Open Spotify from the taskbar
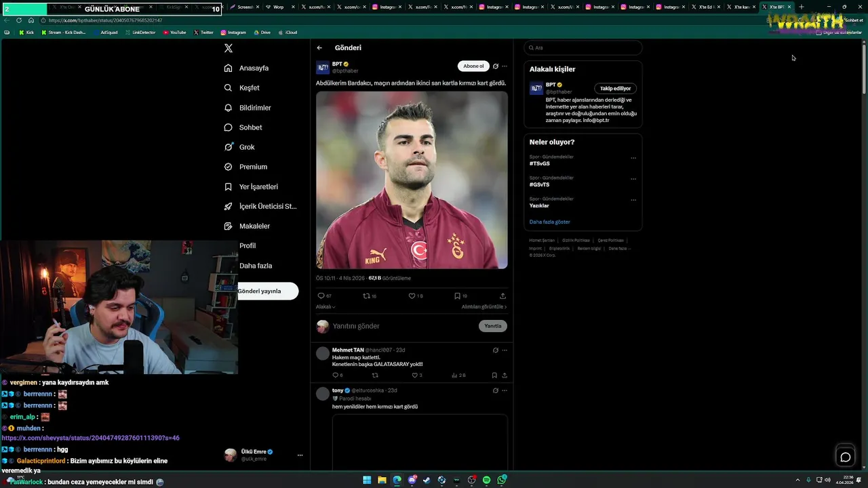The width and height of the screenshot is (868, 488). pyautogui.click(x=487, y=480)
